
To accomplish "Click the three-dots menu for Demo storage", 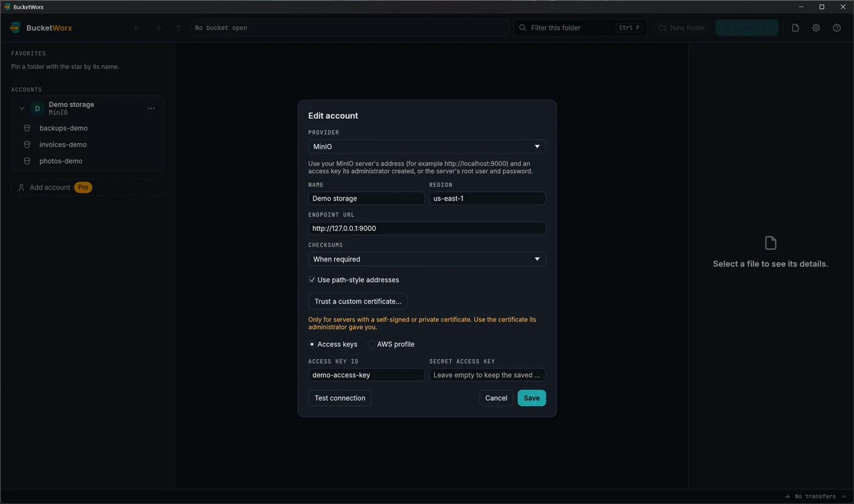I will (x=151, y=108).
